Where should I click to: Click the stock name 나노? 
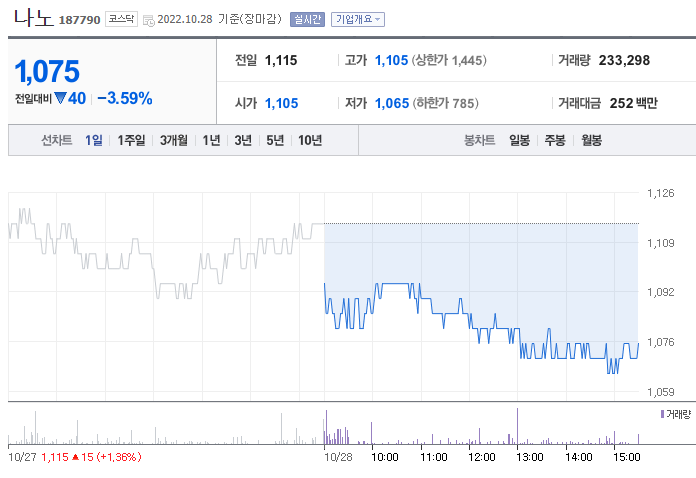pos(34,18)
